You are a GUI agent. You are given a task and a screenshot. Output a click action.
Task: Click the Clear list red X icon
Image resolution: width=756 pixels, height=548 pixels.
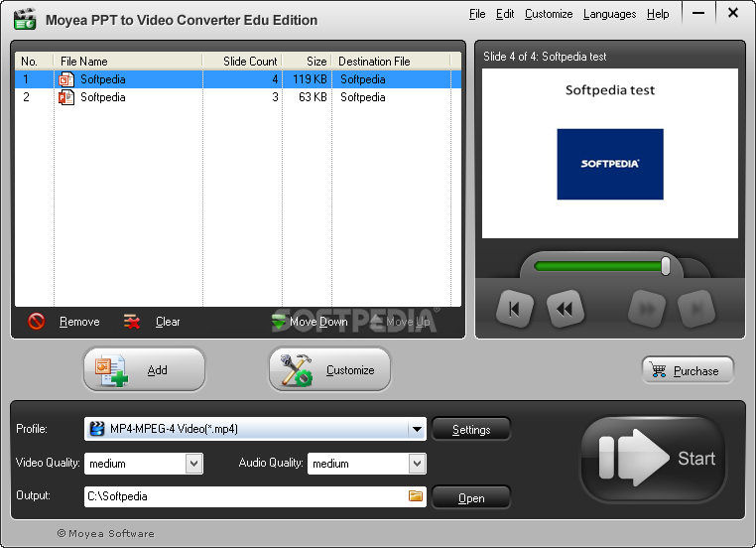tap(132, 322)
